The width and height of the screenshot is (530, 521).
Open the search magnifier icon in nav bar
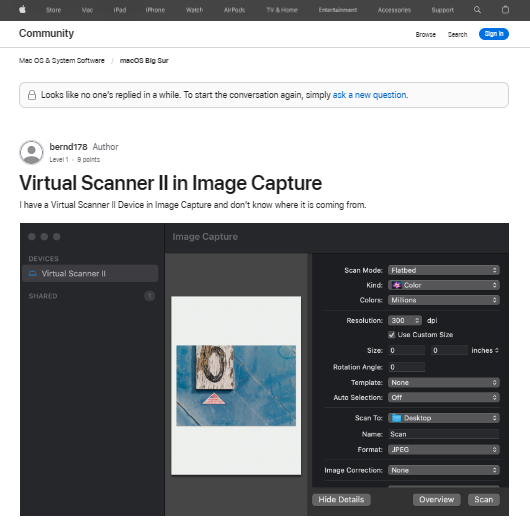click(477, 10)
